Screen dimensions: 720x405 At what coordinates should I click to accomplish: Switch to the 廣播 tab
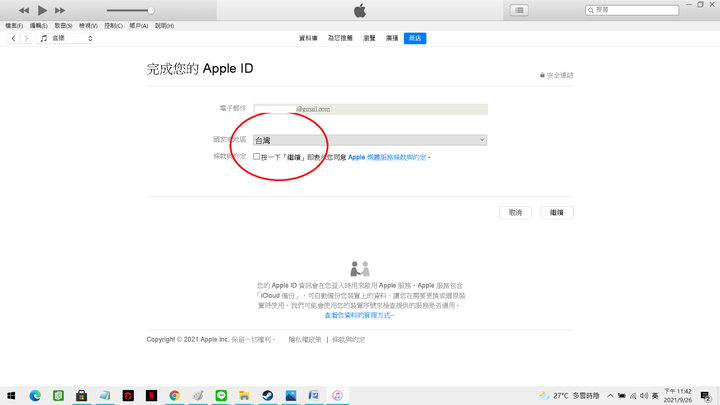pos(392,39)
